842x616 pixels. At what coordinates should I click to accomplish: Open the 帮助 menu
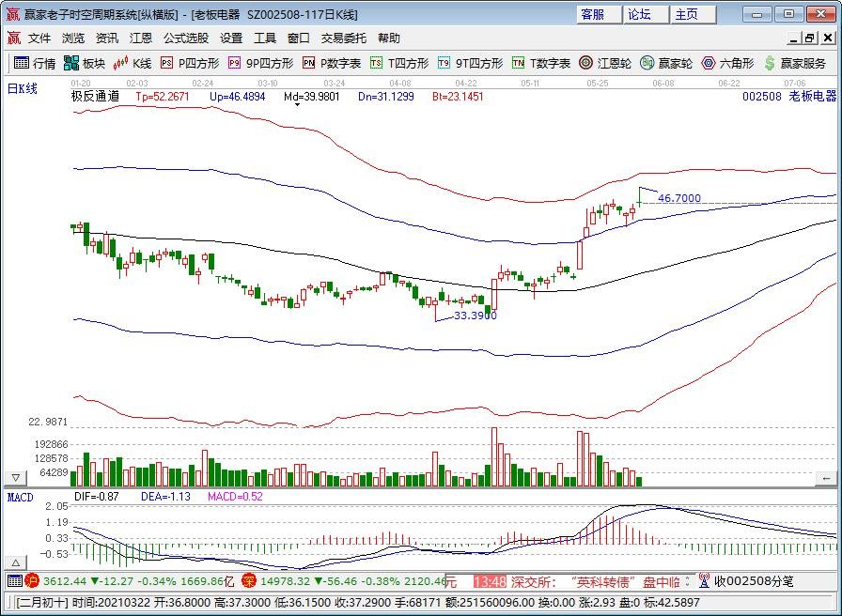pyautogui.click(x=389, y=38)
